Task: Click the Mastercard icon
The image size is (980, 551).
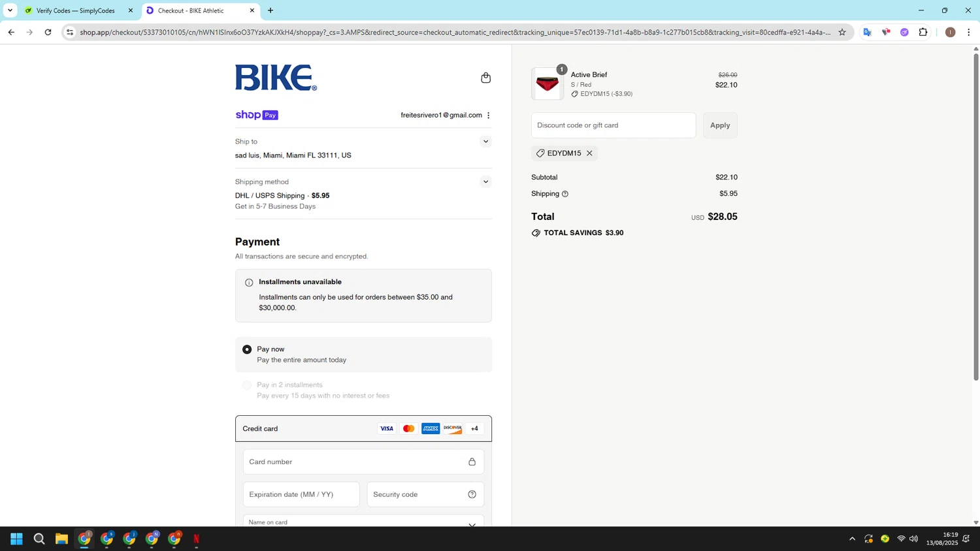Action: (x=409, y=429)
